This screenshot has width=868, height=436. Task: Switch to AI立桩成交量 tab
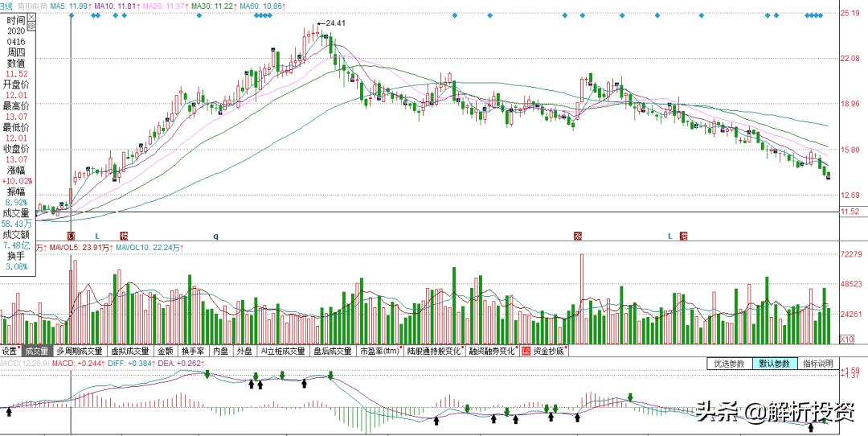[x=283, y=352]
